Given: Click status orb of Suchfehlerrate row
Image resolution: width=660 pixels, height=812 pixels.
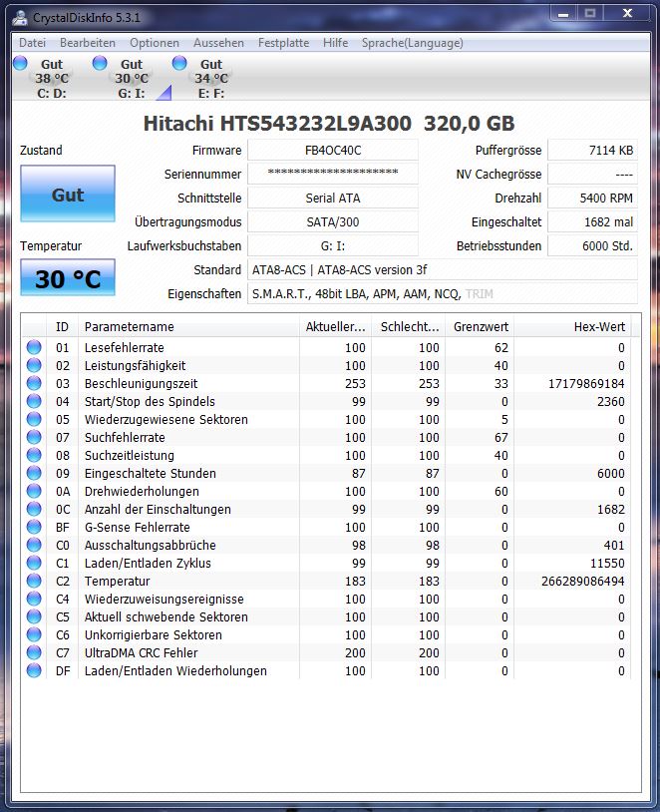Looking at the screenshot, I should click(x=34, y=437).
